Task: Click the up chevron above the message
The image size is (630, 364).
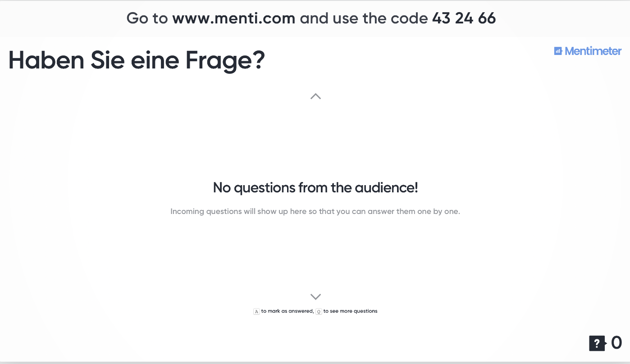Action: [x=315, y=96]
